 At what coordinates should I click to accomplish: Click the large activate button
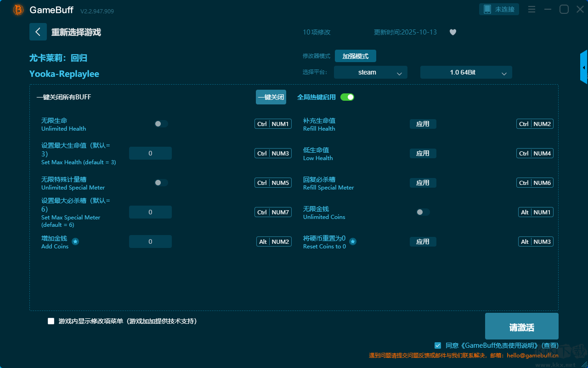tap(521, 326)
